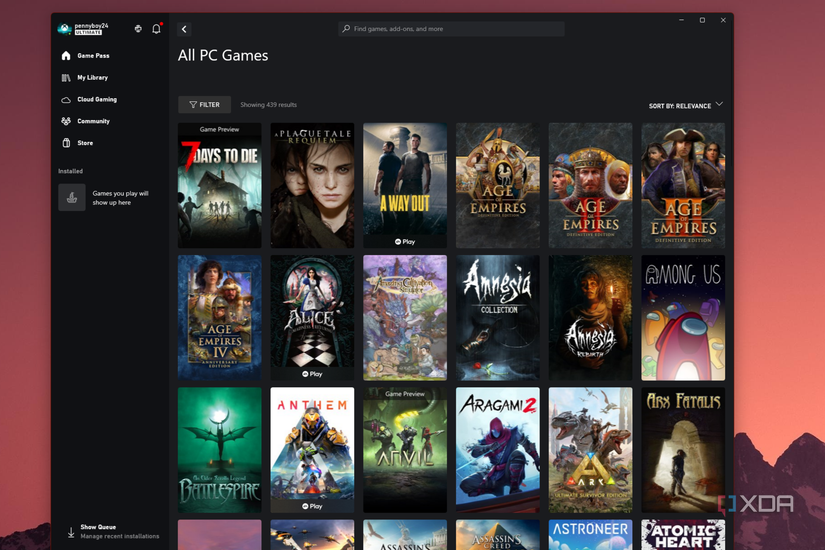Open Alice Madness Returns tile

click(x=312, y=318)
